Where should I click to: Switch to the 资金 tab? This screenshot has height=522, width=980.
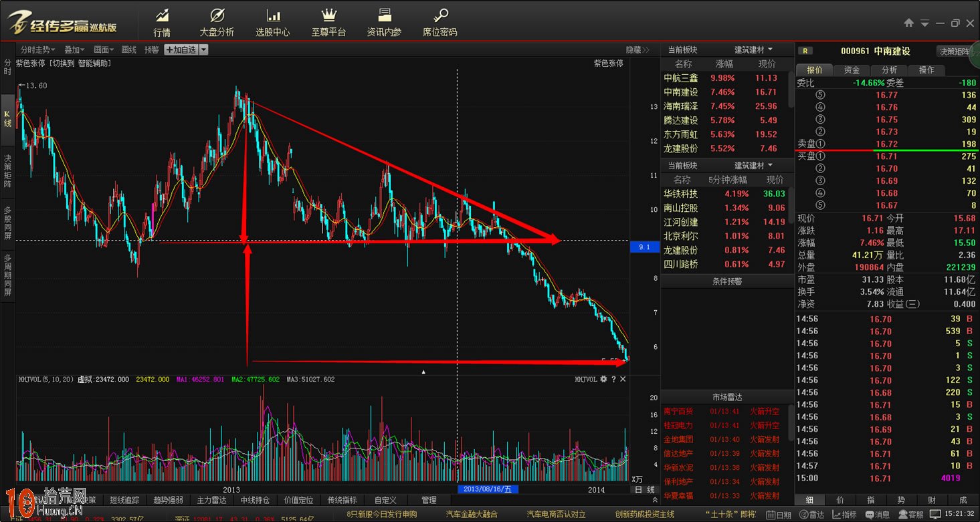852,70
